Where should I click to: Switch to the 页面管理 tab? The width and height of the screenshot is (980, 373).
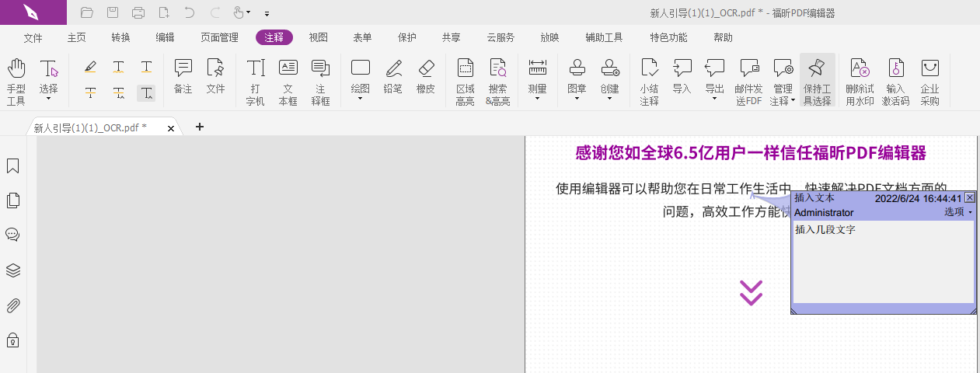219,37
